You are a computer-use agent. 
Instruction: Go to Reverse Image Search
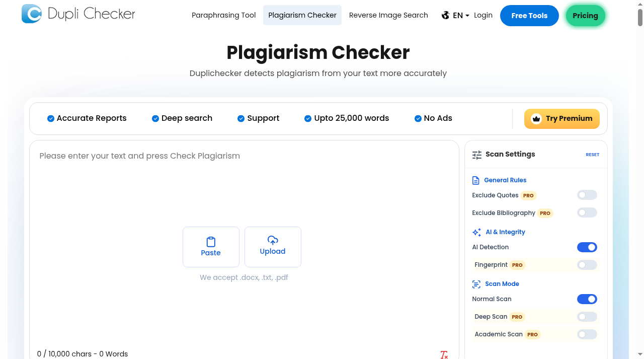(x=388, y=15)
